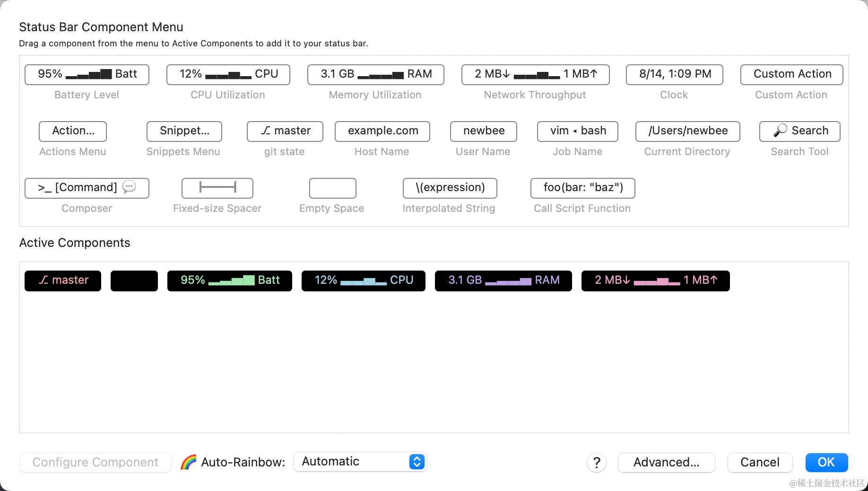Select the Search Tool magnifier component
The image size is (868, 491).
(x=800, y=131)
